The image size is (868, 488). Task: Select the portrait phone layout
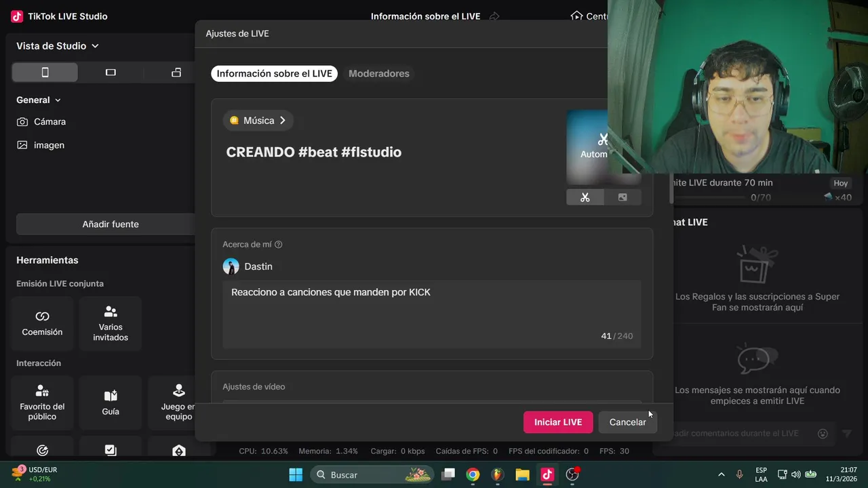click(x=45, y=73)
